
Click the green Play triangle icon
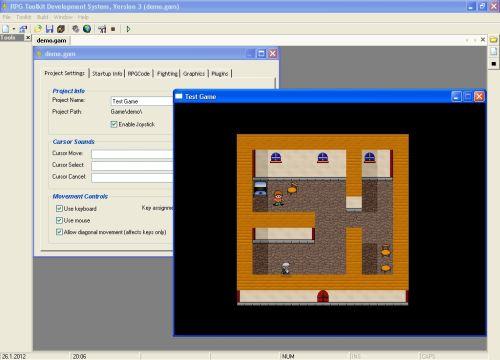click(128, 29)
